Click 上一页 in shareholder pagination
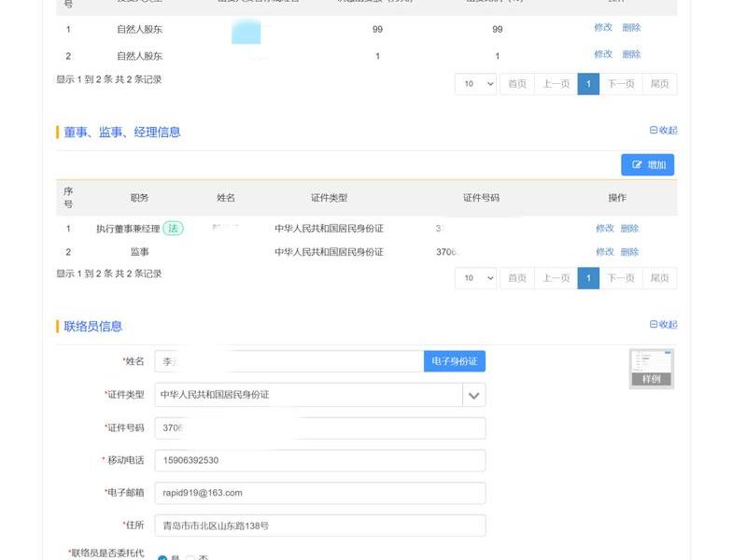 [556, 84]
